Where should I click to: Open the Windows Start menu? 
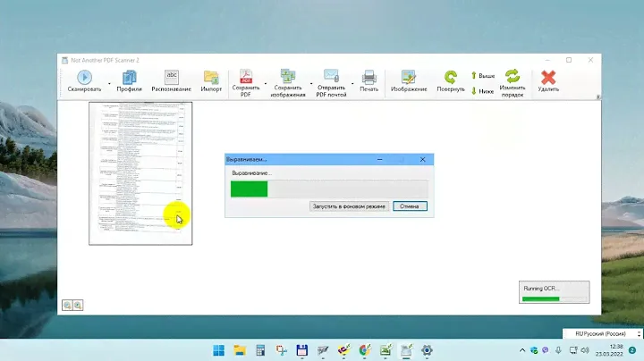point(217,349)
